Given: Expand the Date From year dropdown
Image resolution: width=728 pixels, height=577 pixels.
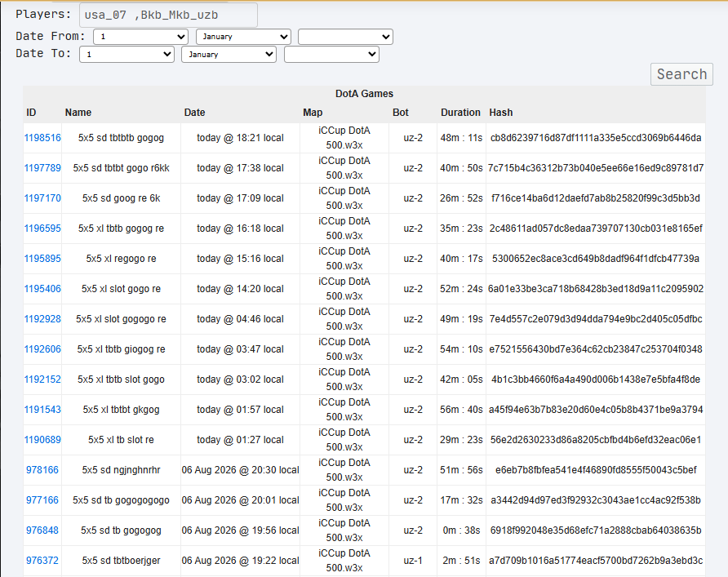Looking at the screenshot, I should coord(345,37).
